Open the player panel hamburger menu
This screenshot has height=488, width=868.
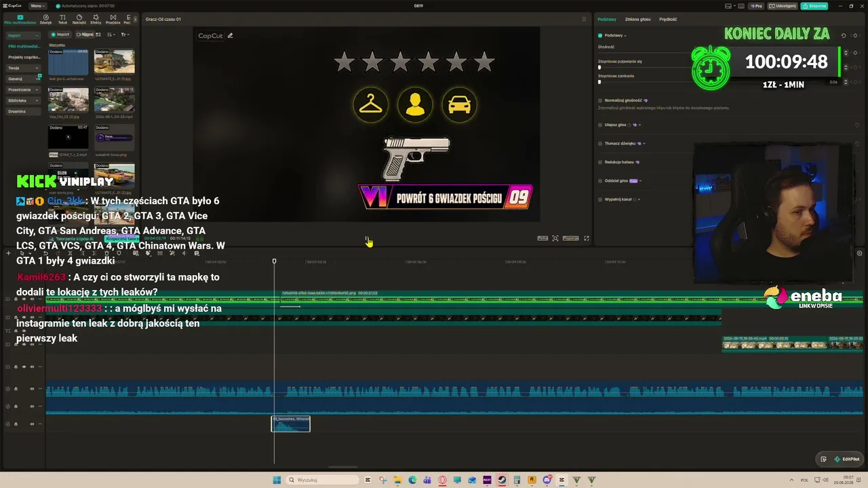pyautogui.click(x=584, y=19)
